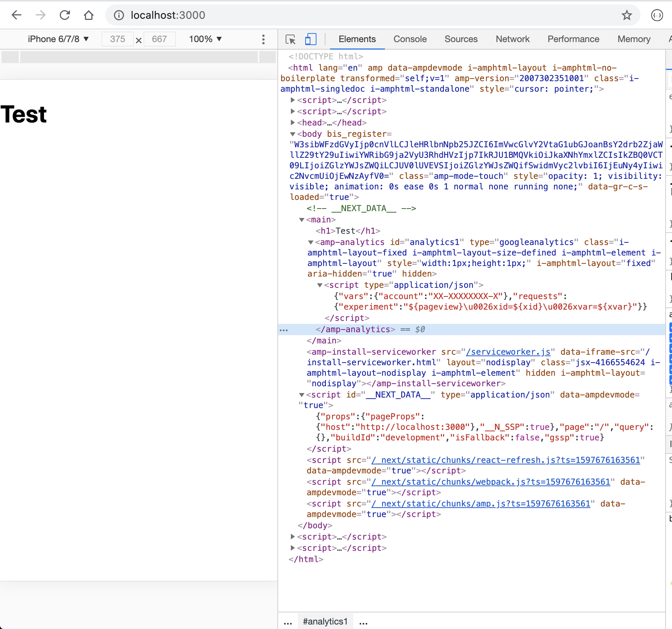Switch to the Performance tab

[573, 39]
